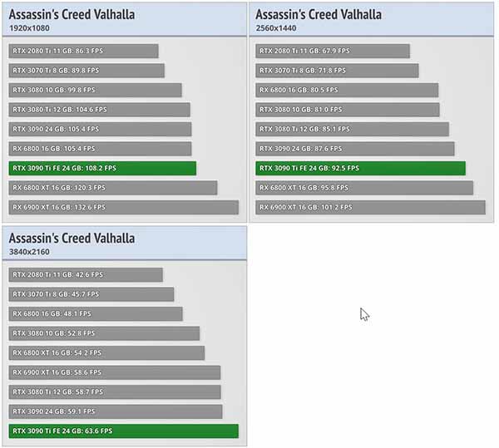Click the 1920x1080 Assassin's Creed Valhalla chart title
The height and width of the screenshot is (448, 499).
[72, 15]
